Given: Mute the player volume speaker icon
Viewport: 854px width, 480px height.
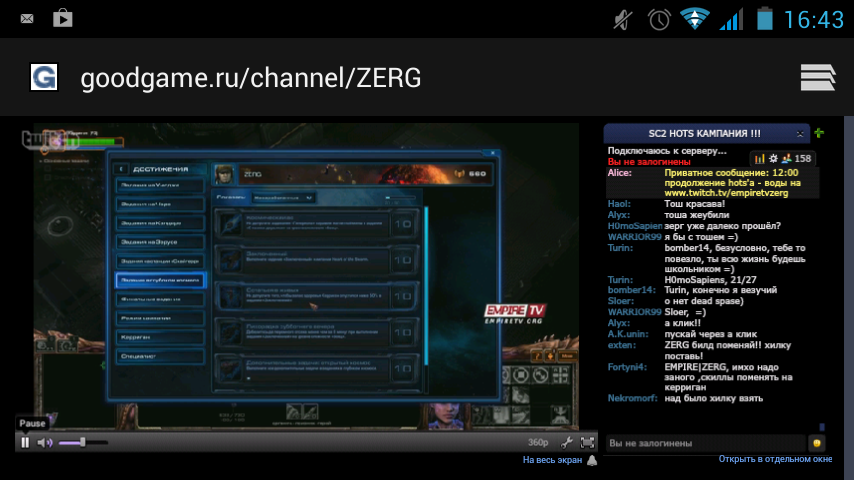Looking at the screenshot, I should pyautogui.click(x=45, y=442).
